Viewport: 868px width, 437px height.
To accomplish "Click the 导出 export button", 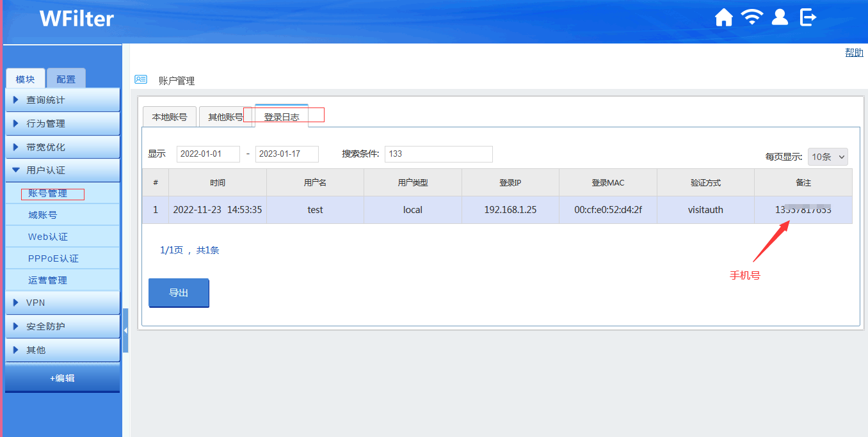I will click(x=179, y=293).
